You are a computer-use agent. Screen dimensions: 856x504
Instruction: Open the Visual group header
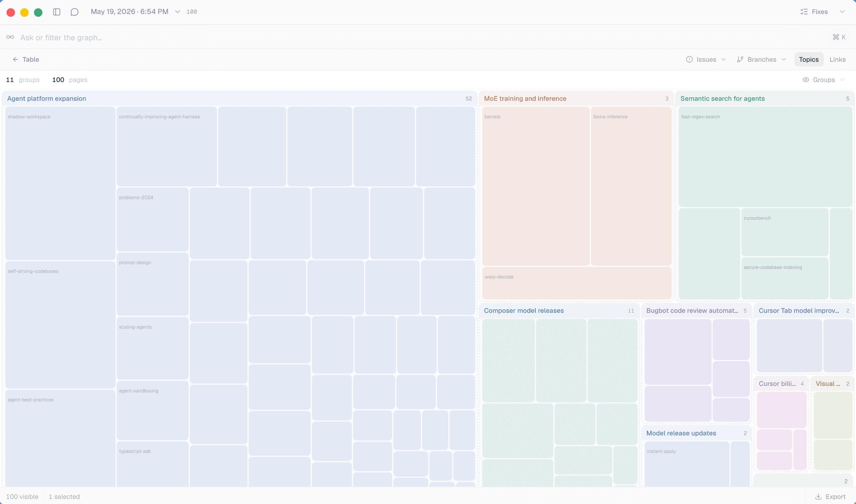click(x=832, y=384)
